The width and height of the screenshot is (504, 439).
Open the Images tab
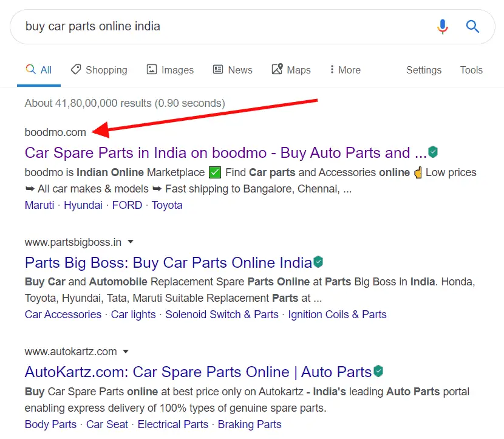pos(170,70)
